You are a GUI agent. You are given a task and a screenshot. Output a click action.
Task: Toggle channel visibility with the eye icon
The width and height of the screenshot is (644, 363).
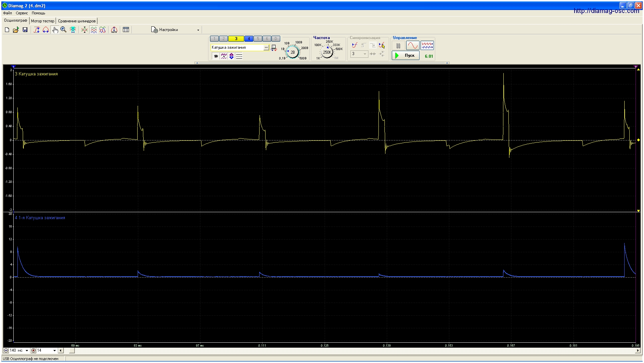coord(216,56)
